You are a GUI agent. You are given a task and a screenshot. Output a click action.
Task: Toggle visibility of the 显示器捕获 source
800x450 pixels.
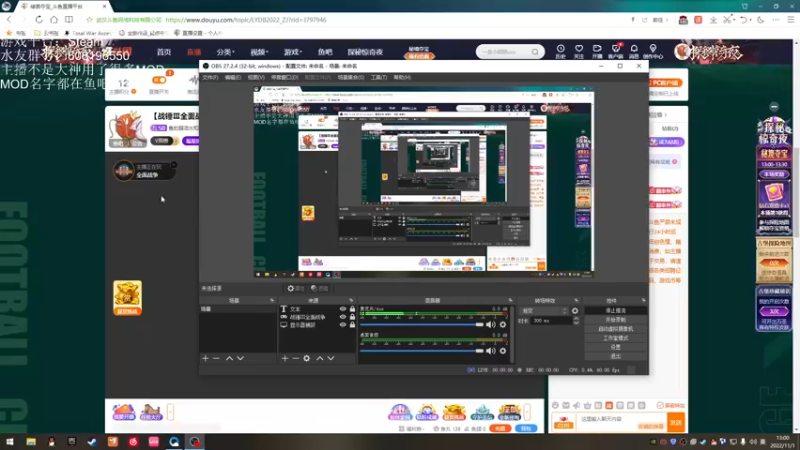343,324
